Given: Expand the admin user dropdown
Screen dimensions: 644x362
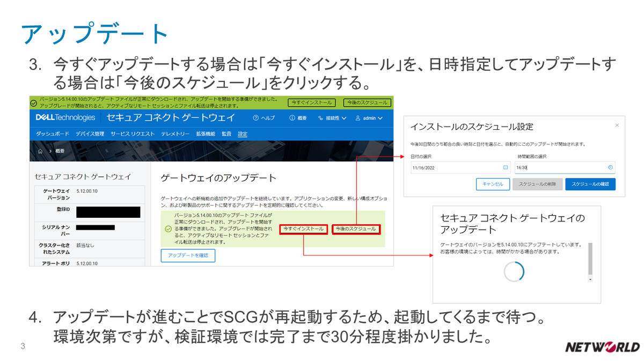Looking at the screenshot, I should pyautogui.click(x=369, y=118).
